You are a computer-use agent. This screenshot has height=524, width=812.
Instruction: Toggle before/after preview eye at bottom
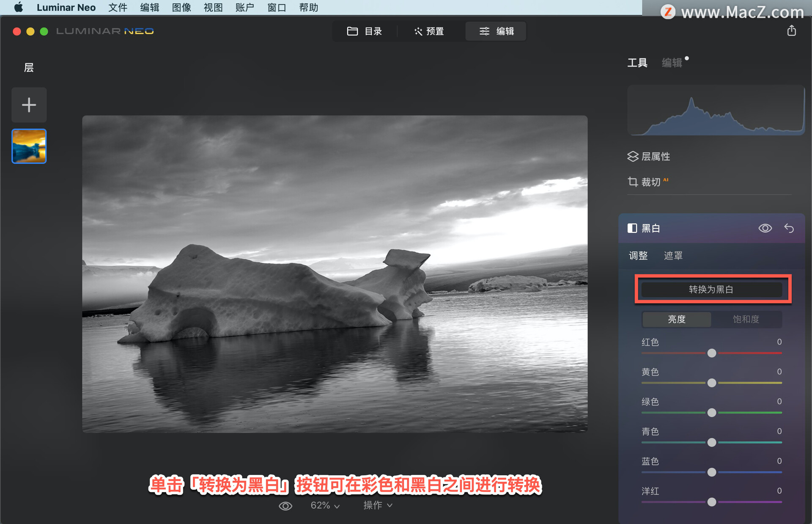(285, 506)
